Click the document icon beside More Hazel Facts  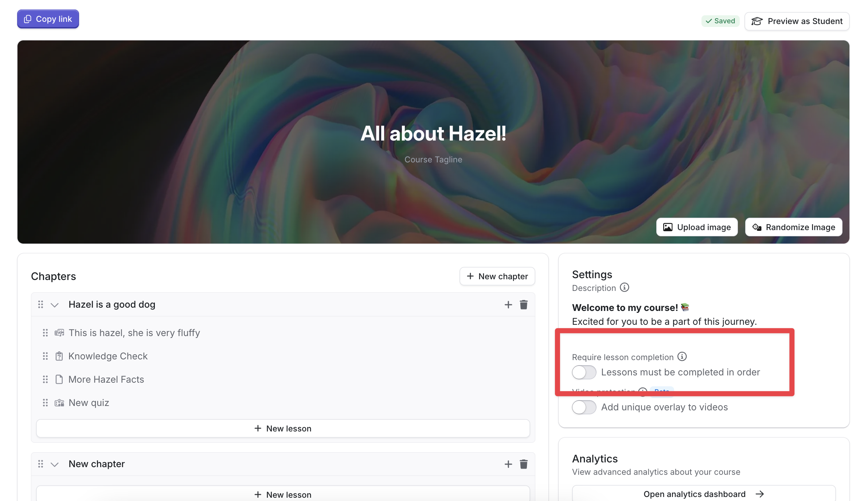point(59,379)
